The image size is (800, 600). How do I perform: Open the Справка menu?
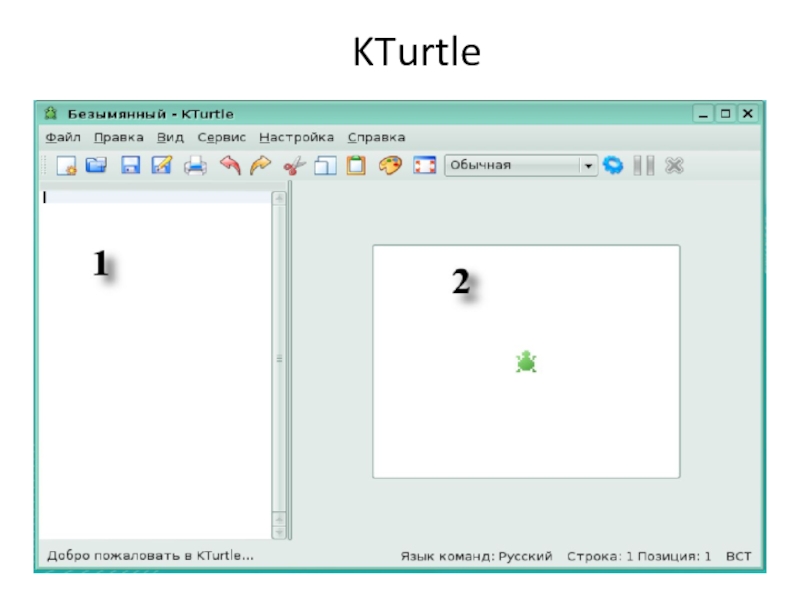coord(377,137)
